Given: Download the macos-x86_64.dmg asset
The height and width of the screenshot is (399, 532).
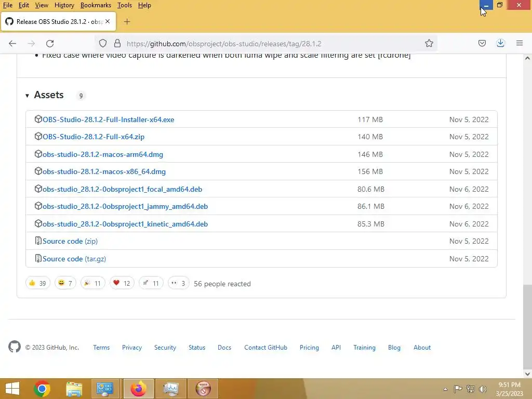Looking at the screenshot, I should (104, 171).
